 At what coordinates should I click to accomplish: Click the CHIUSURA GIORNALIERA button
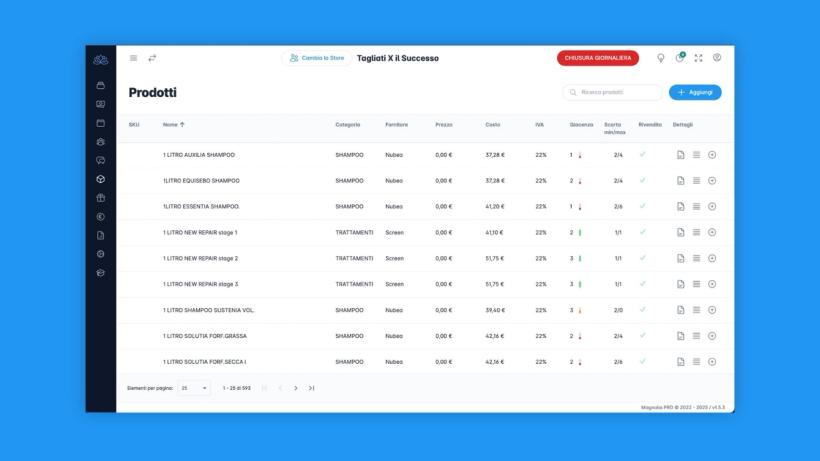(598, 58)
